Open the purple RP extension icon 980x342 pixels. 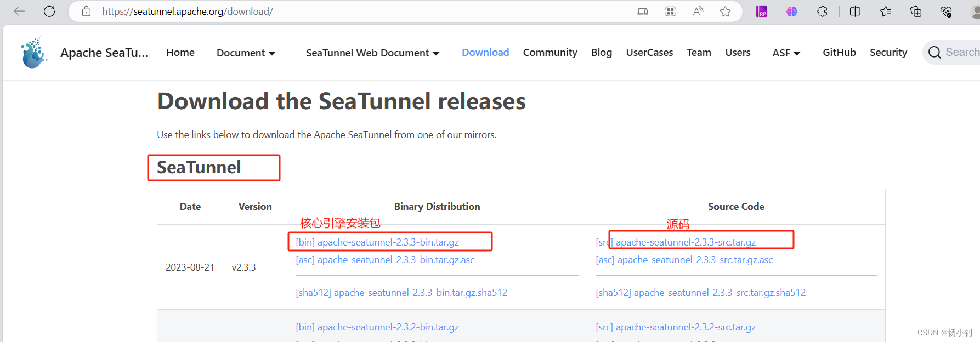(x=762, y=12)
